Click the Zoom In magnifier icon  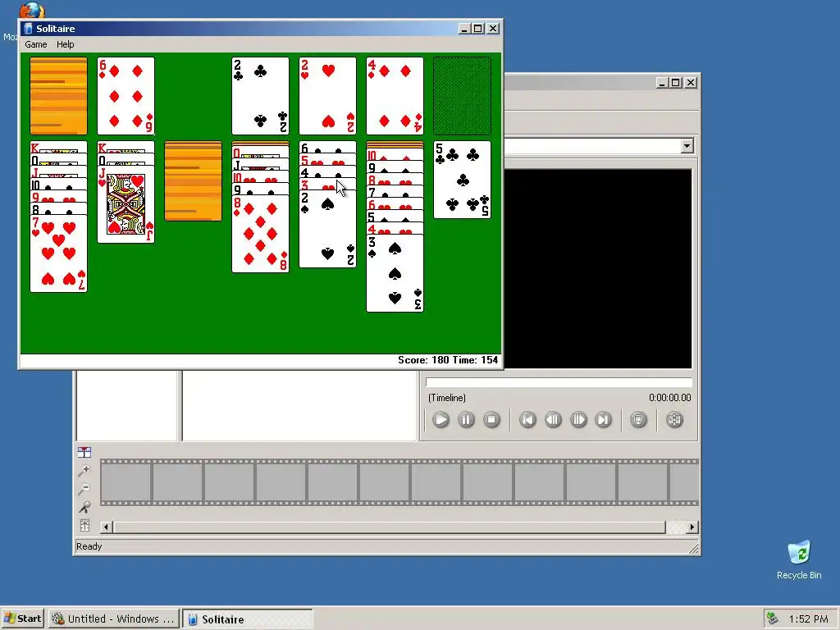coord(84,470)
